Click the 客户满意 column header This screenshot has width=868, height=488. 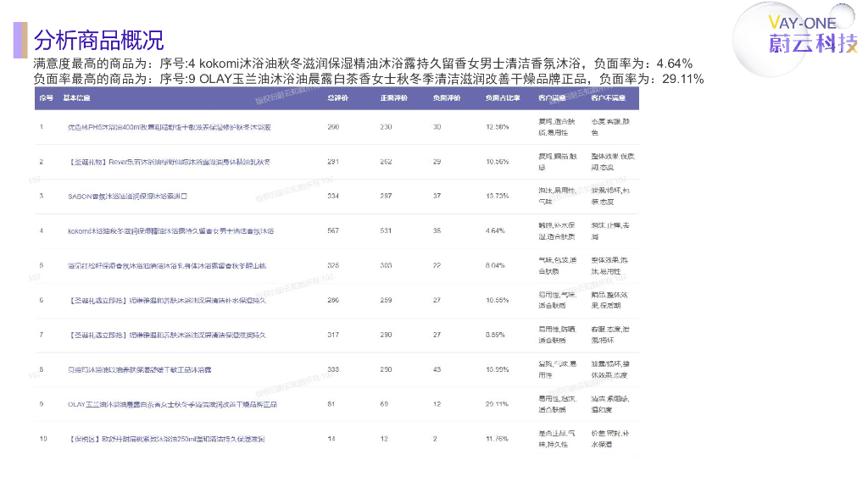(x=552, y=98)
